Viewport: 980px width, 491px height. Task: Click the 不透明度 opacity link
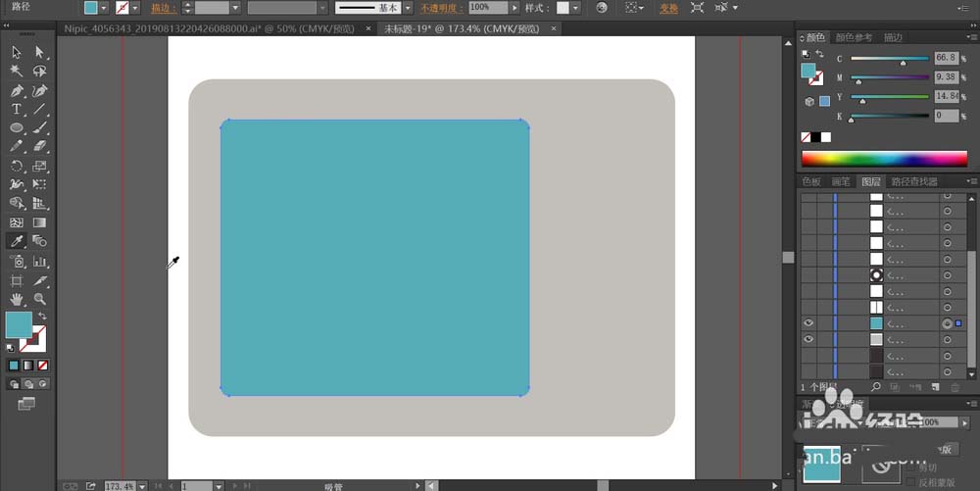[442, 8]
